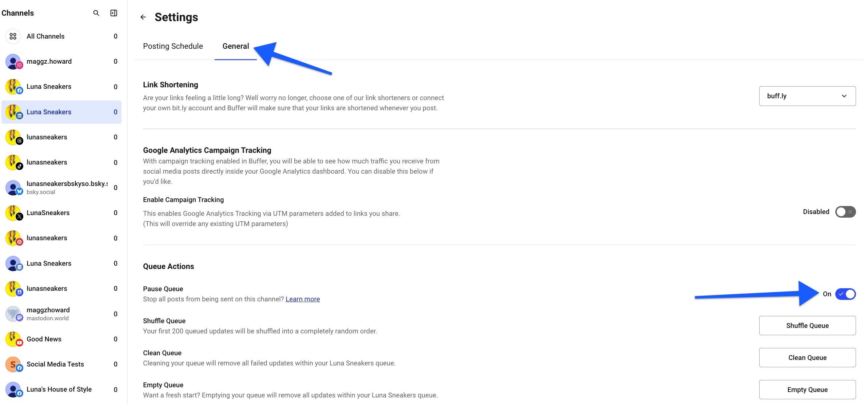Enable Google Analytics Campaign Tracking toggle

click(845, 212)
